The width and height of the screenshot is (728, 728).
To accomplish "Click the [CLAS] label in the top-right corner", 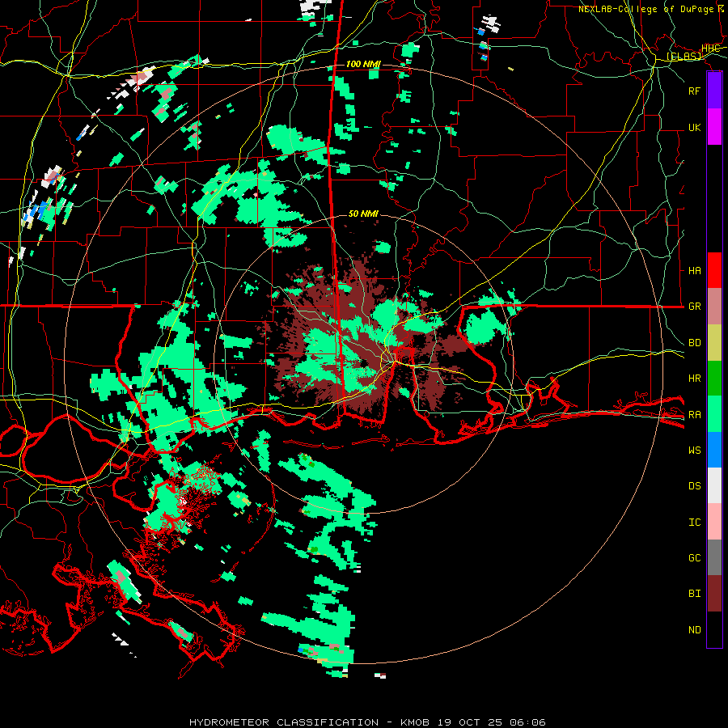I will tap(684, 57).
